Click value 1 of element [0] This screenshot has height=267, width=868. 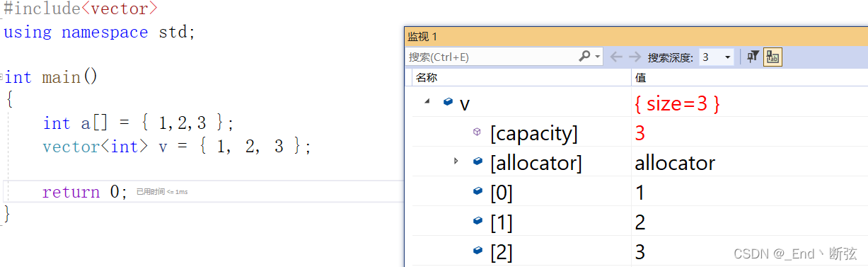tap(640, 193)
